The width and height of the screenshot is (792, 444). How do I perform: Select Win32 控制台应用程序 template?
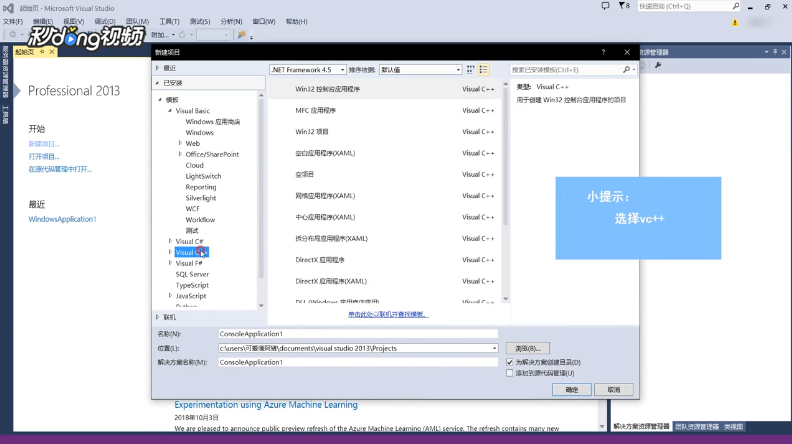[384, 89]
